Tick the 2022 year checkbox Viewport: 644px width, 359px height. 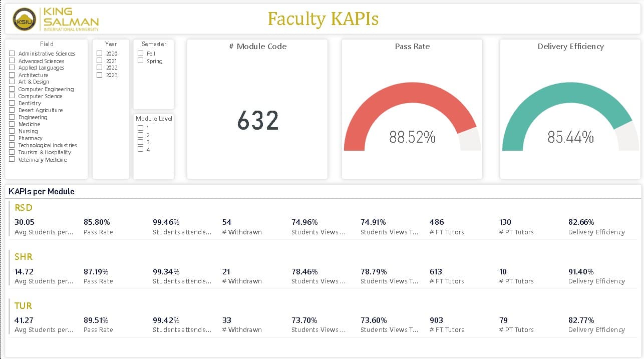coord(100,68)
